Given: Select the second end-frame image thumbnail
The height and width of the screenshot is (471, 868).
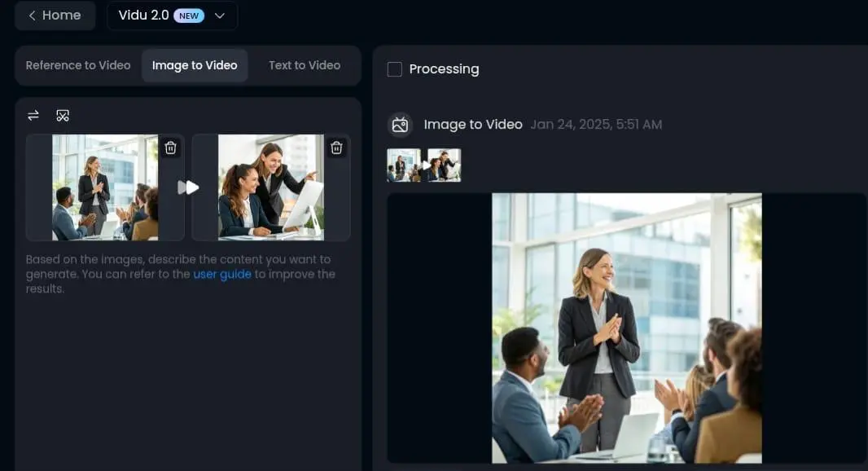Looking at the screenshot, I should point(271,187).
